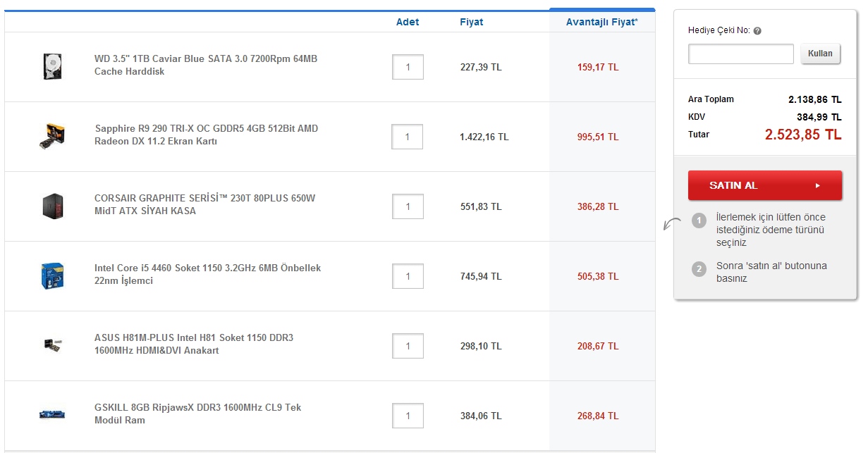Open the ASUS H81M-PLUS Anakart product link

[194, 345]
